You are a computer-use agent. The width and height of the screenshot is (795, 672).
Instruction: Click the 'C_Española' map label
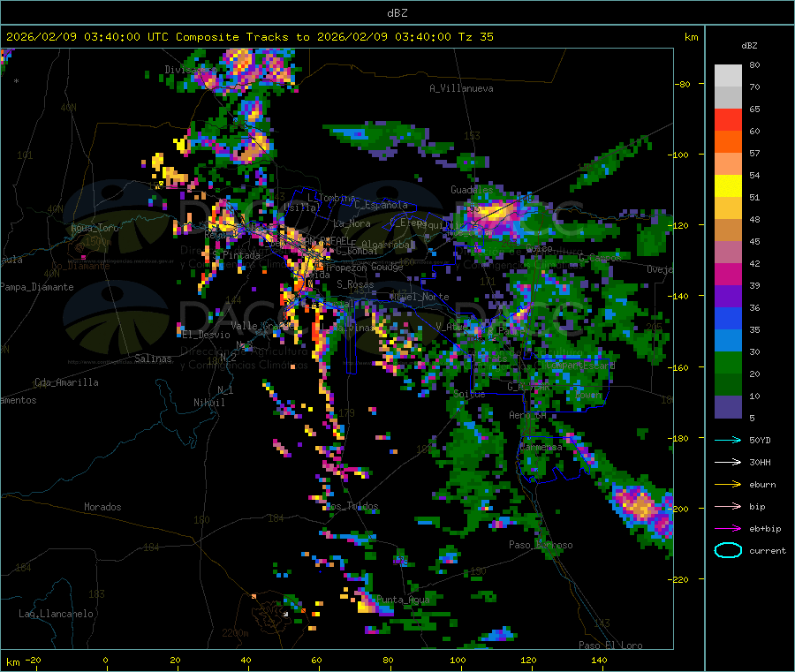click(381, 205)
